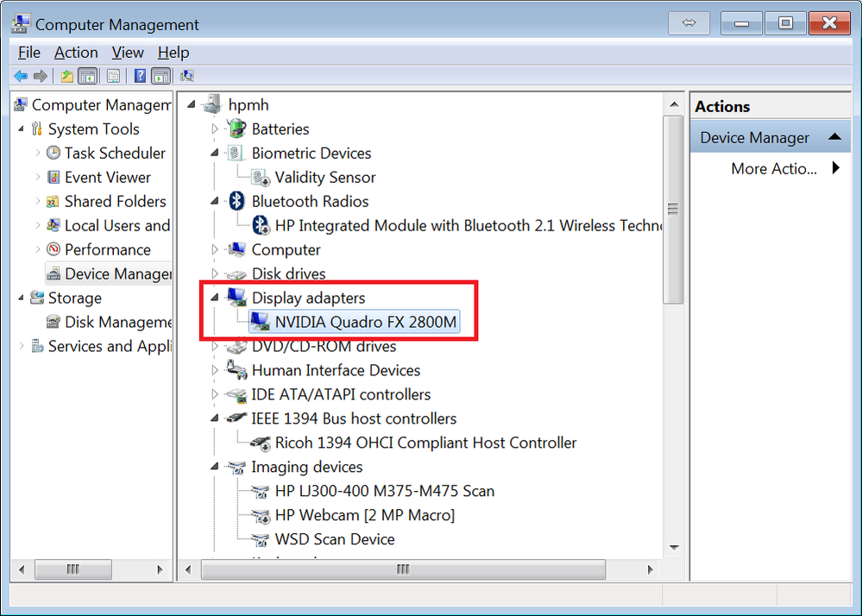Toggle the Show/Hide Console Tree toolbar icon

[x=88, y=76]
